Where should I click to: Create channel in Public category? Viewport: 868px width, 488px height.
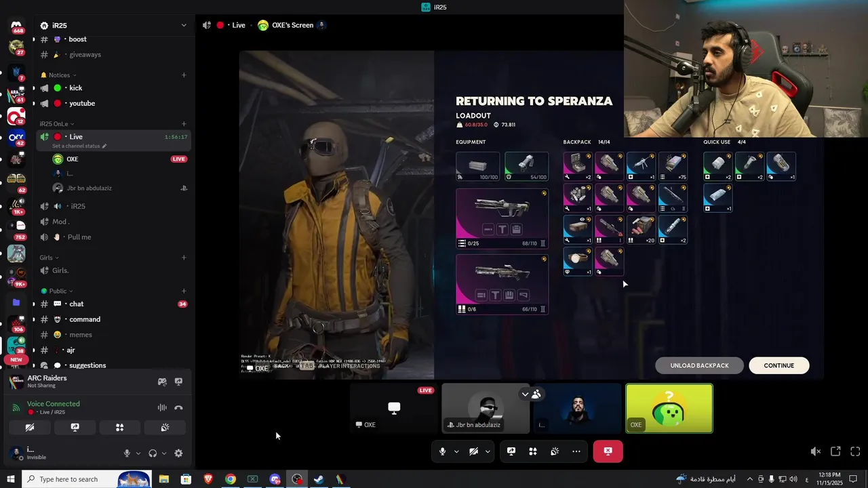coord(184,291)
